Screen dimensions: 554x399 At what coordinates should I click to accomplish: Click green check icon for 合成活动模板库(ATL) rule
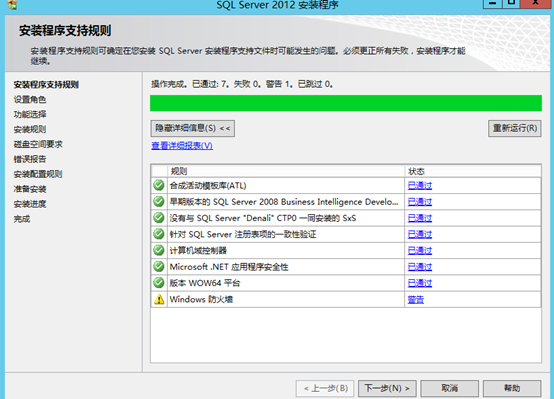tap(159, 185)
